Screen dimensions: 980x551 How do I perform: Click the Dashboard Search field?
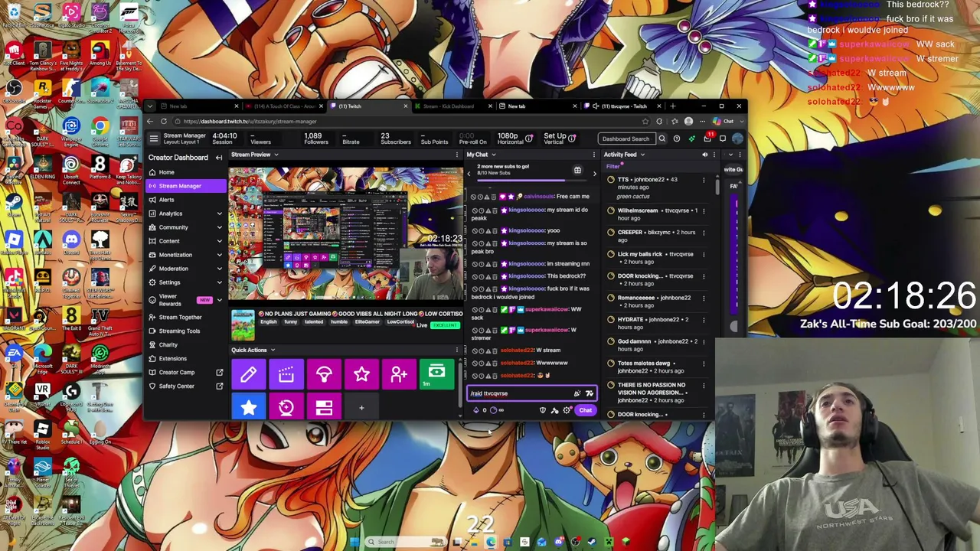[626, 139]
